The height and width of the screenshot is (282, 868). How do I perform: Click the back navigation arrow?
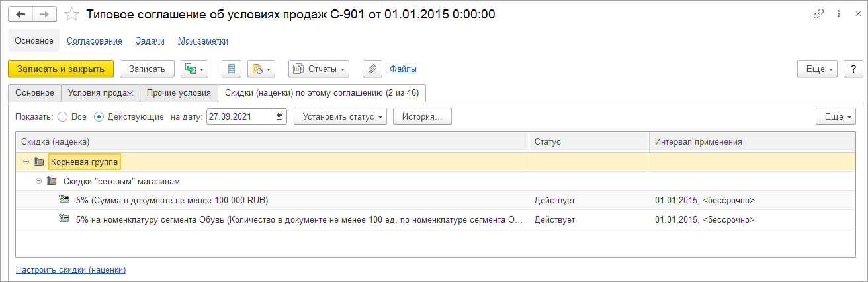tap(21, 14)
